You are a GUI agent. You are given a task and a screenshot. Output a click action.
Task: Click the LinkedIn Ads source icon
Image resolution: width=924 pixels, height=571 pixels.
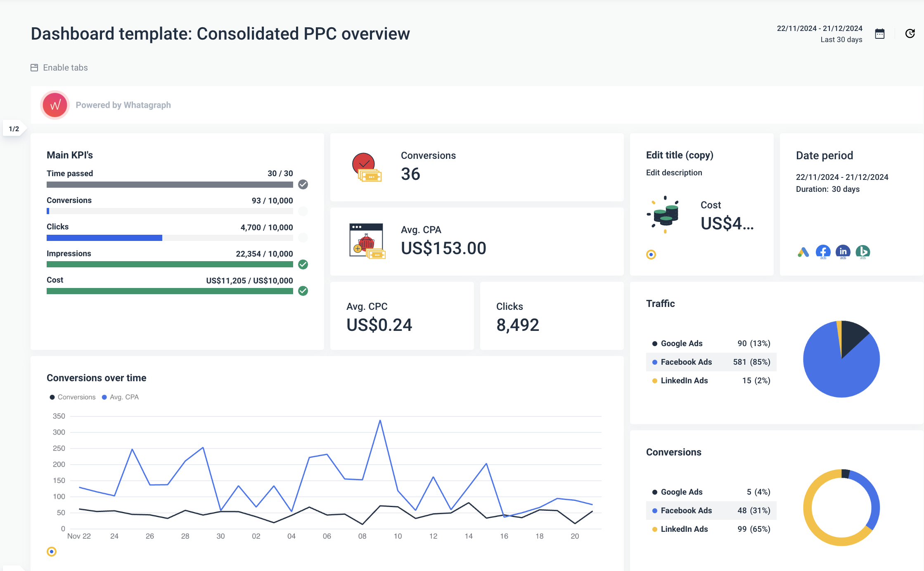[x=843, y=252]
